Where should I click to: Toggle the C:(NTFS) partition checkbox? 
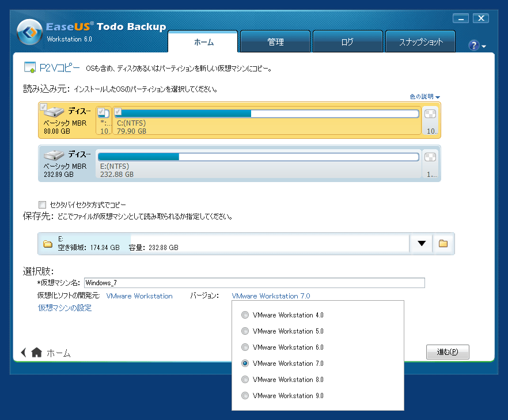coord(118,112)
